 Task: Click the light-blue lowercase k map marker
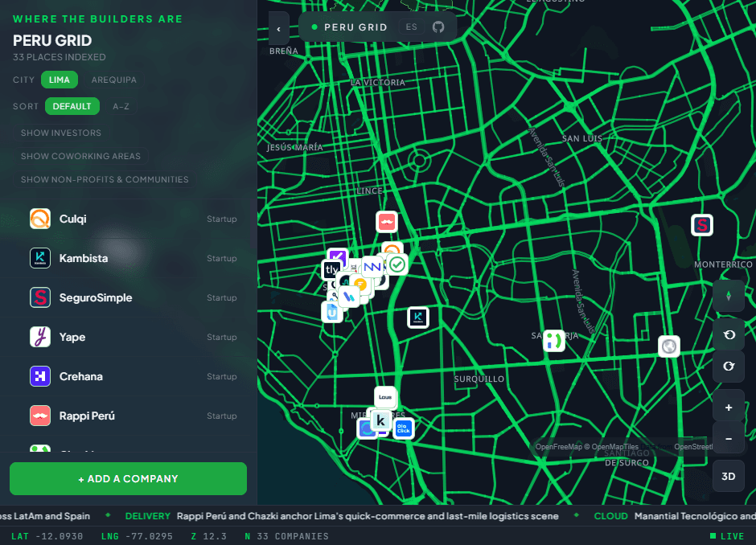pos(380,420)
